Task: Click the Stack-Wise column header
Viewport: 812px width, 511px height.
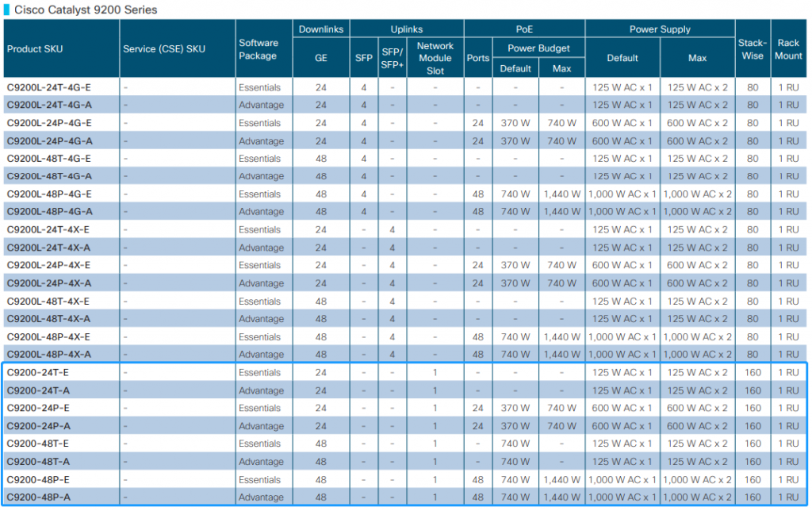Action: pyautogui.click(x=752, y=48)
